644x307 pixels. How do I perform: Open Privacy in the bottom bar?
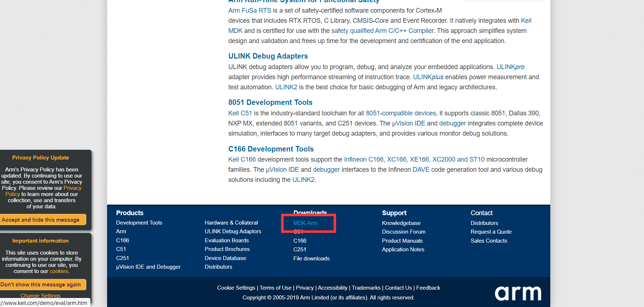click(305, 288)
